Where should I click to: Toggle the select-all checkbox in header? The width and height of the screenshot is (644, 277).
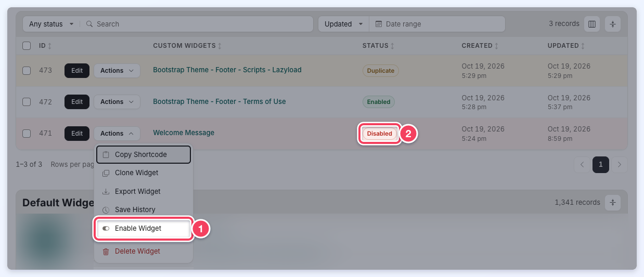click(27, 46)
